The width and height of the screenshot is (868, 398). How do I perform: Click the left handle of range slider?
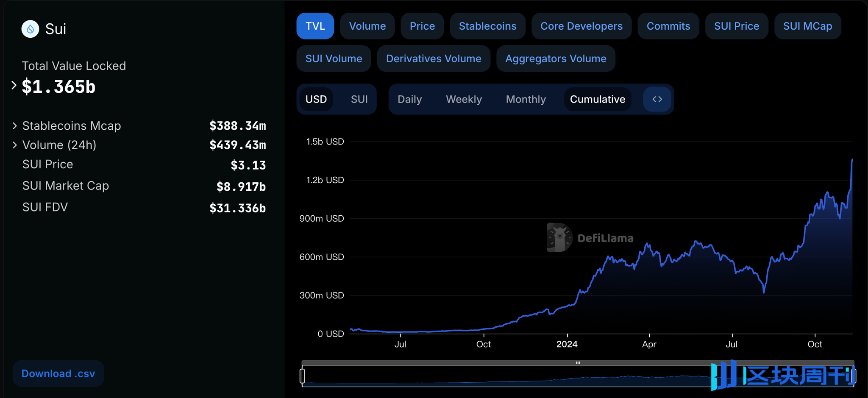(x=302, y=376)
